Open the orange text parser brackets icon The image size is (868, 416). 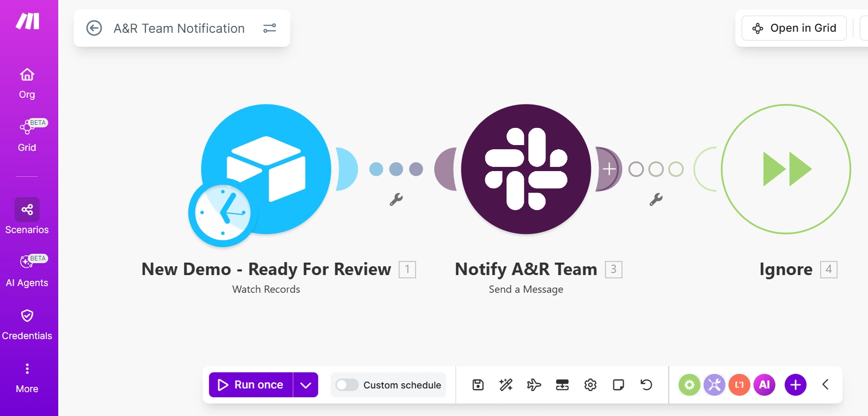point(740,385)
